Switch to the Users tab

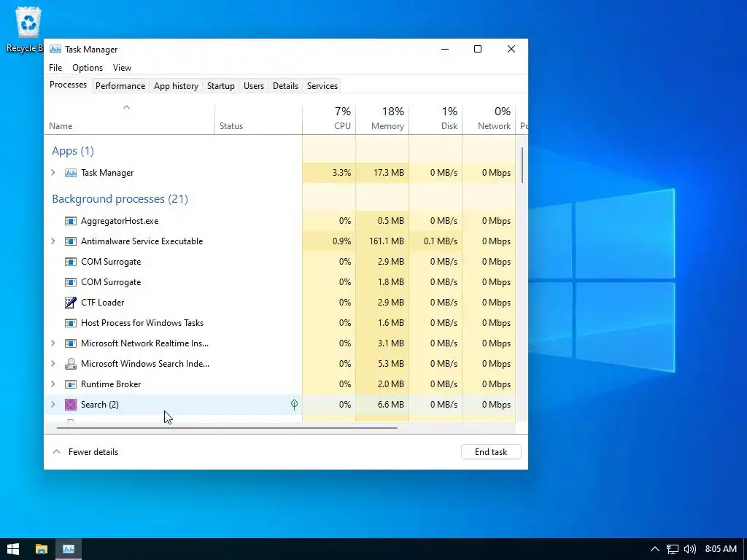pyautogui.click(x=253, y=86)
